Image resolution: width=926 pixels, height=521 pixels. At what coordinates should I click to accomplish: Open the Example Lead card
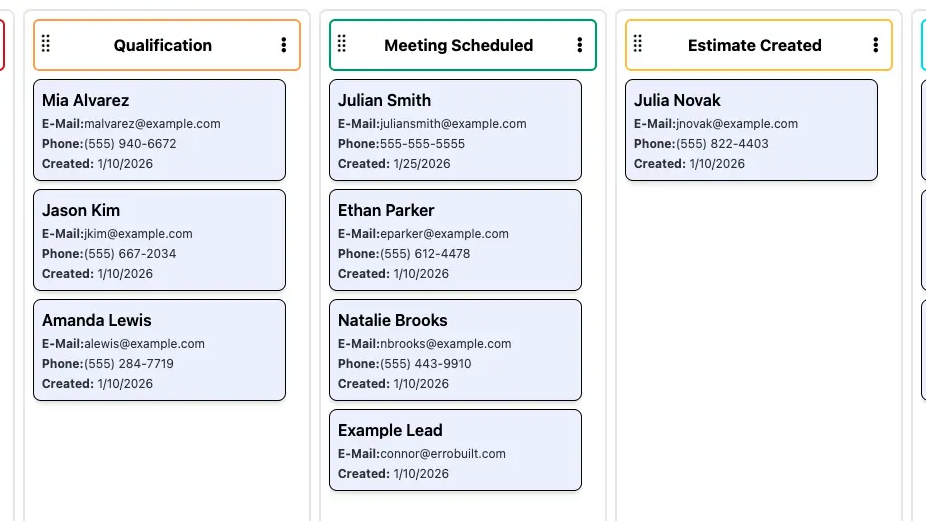[x=455, y=450]
